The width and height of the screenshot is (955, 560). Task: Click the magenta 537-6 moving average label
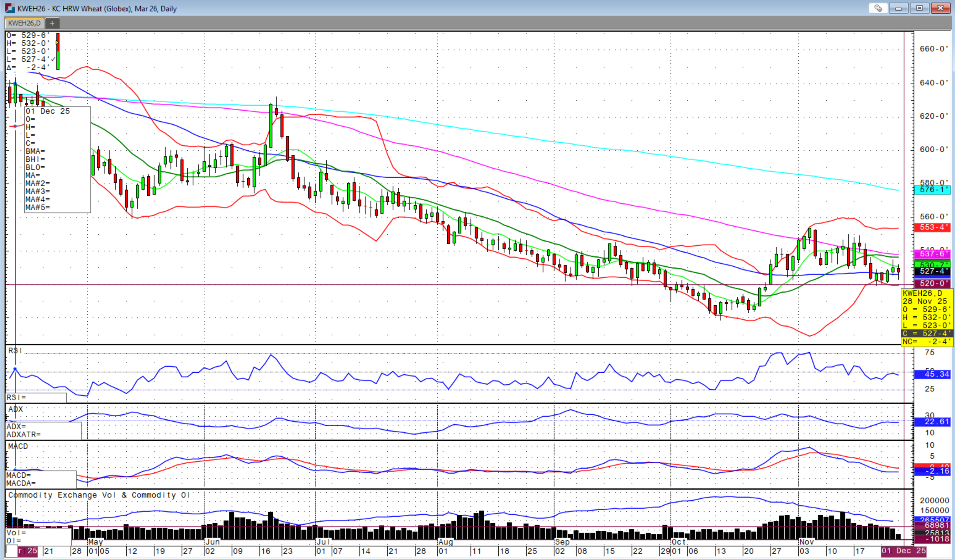(932, 253)
